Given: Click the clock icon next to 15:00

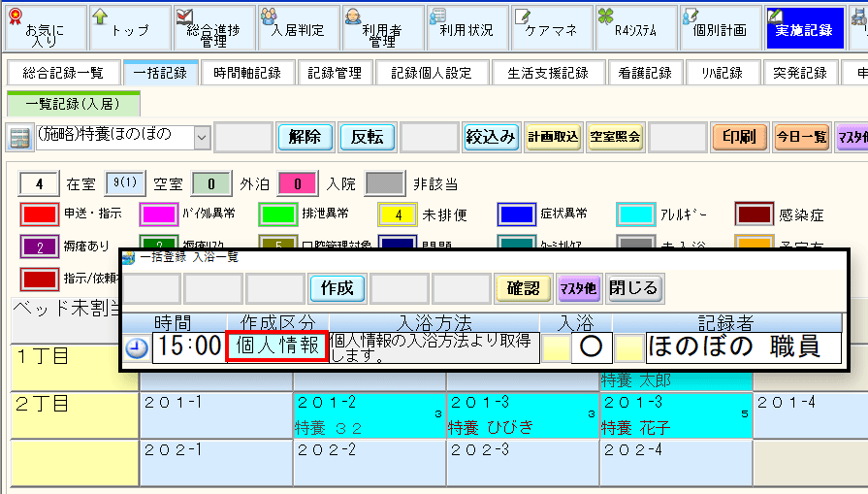Looking at the screenshot, I should pos(138,348).
